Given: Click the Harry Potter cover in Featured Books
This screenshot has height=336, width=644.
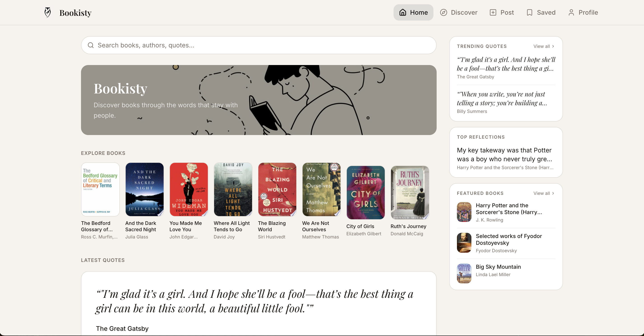Looking at the screenshot, I should pyautogui.click(x=464, y=212).
